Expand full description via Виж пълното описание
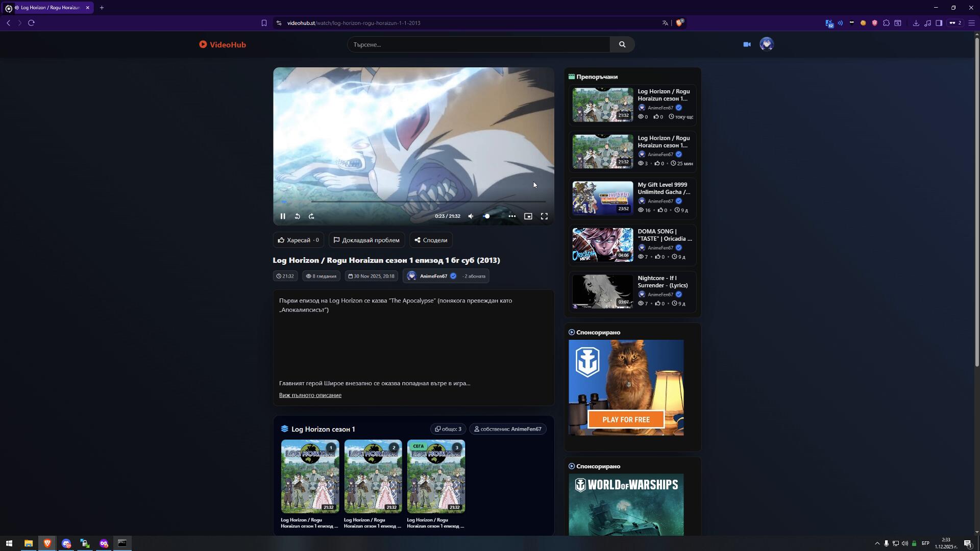The image size is (980, 551). (310, 395)
